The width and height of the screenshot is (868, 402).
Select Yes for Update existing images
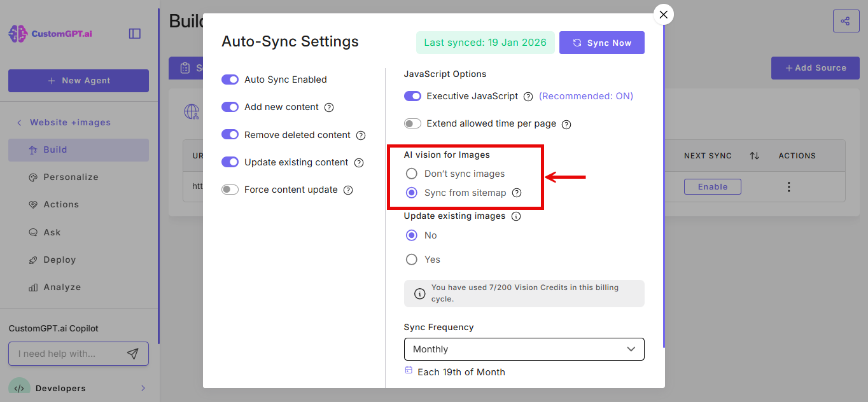[412, 260]
